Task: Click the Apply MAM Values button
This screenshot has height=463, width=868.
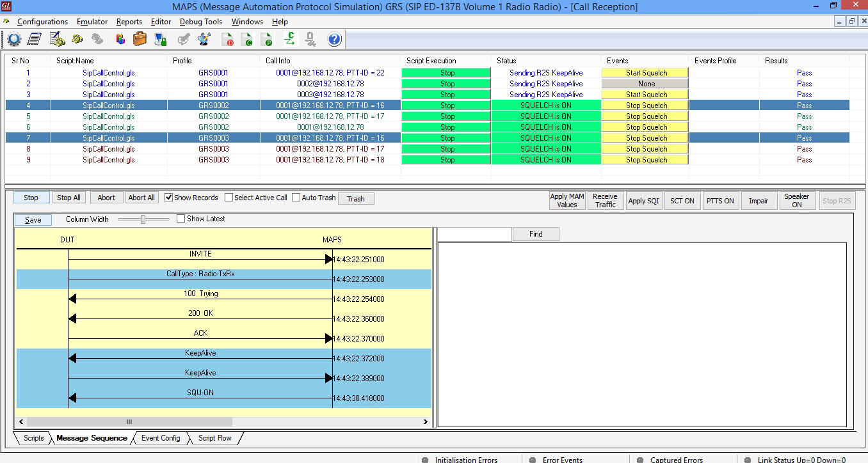Action: pos(567,201)
